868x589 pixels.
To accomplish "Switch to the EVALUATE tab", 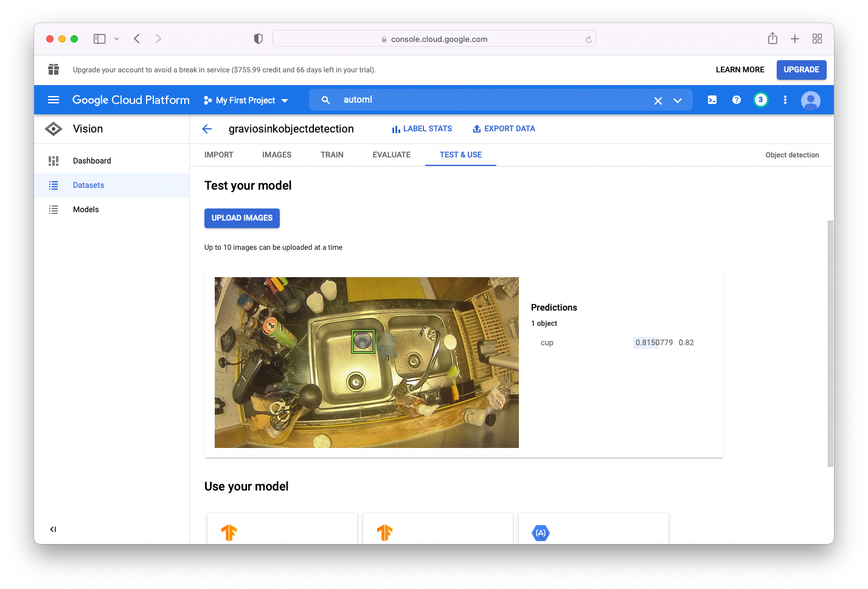I will pos(391,154).
